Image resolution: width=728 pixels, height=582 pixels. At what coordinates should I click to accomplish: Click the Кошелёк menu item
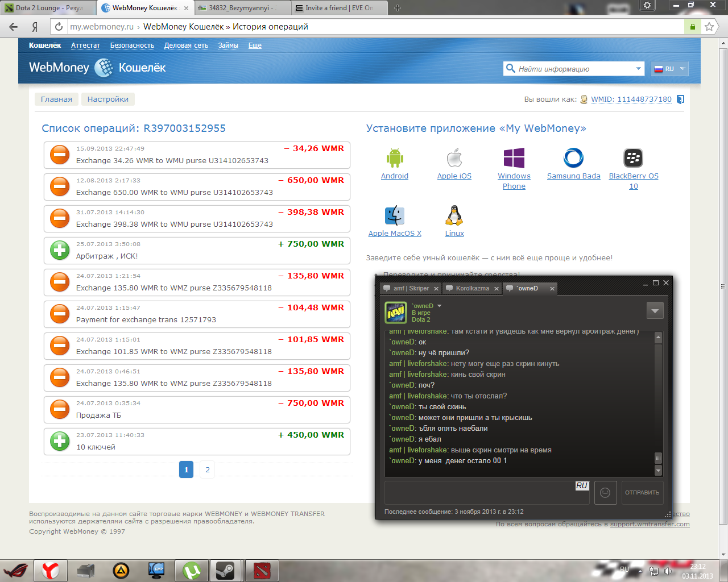coord(45,45)
